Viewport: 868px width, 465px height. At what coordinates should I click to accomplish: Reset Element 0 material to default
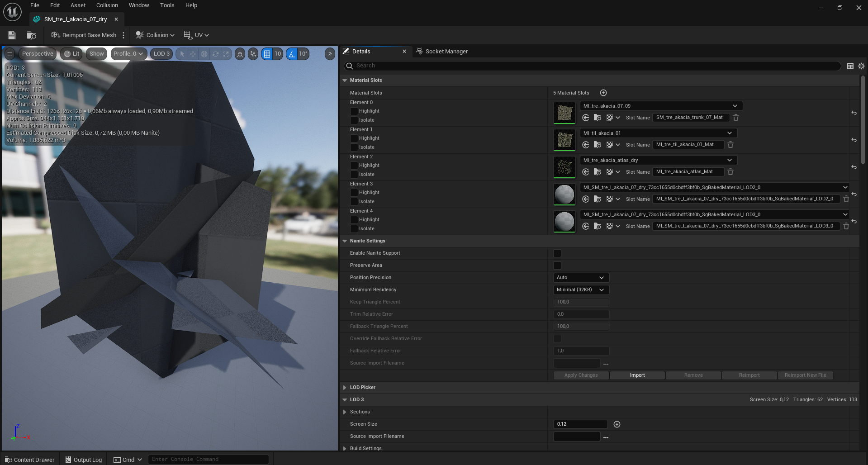[x=854, y=113]
